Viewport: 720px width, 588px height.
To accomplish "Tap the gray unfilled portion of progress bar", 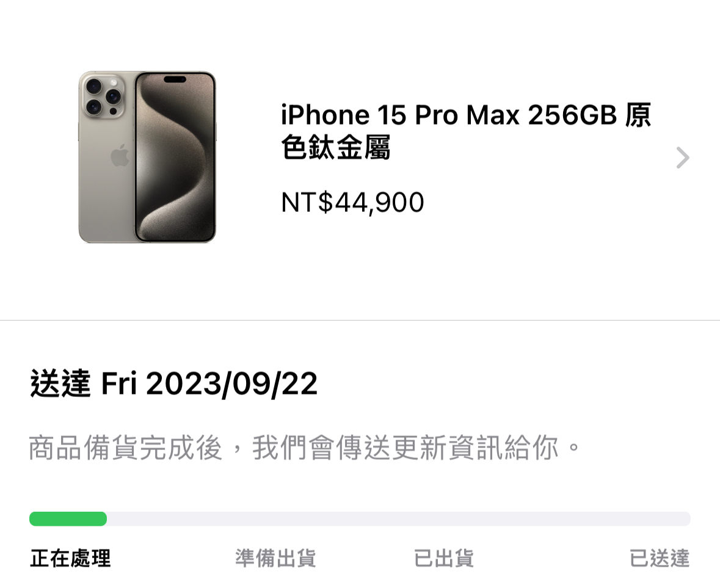I will 399,518.
